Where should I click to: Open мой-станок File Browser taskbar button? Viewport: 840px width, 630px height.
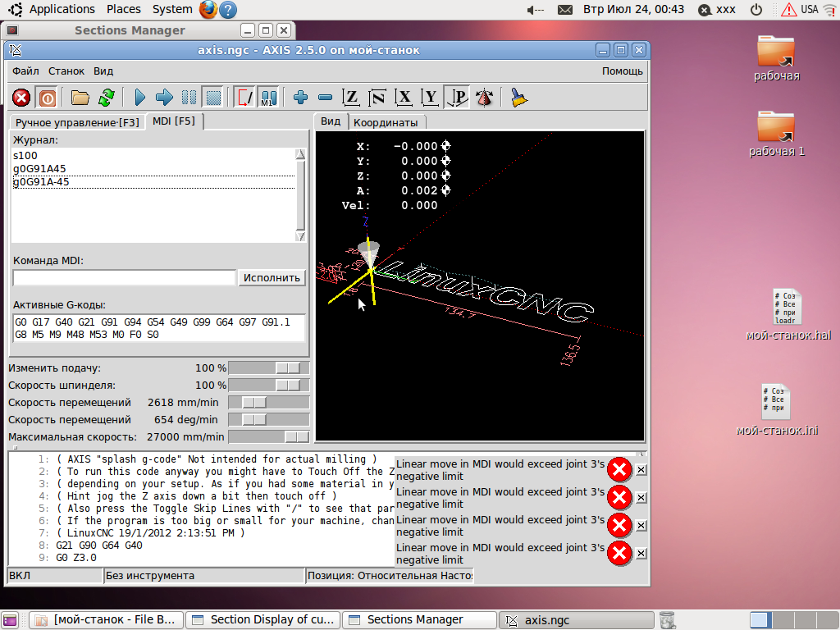point(106,620)
